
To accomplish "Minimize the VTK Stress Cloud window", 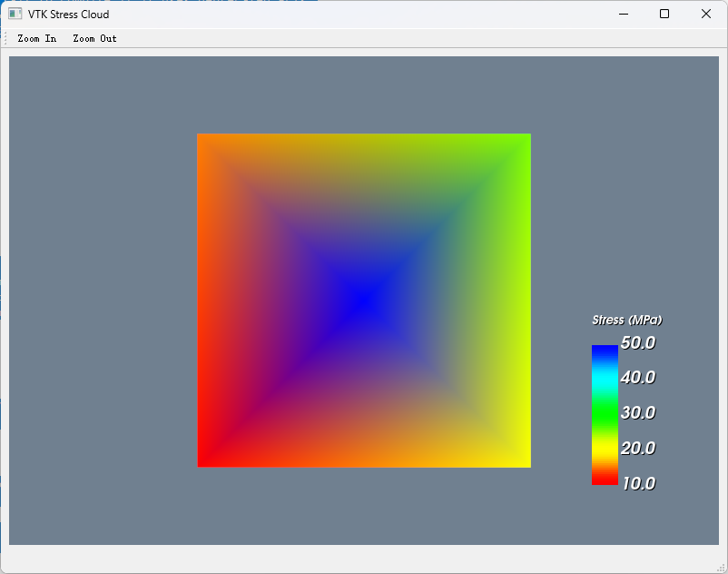I will pos(624,14).
